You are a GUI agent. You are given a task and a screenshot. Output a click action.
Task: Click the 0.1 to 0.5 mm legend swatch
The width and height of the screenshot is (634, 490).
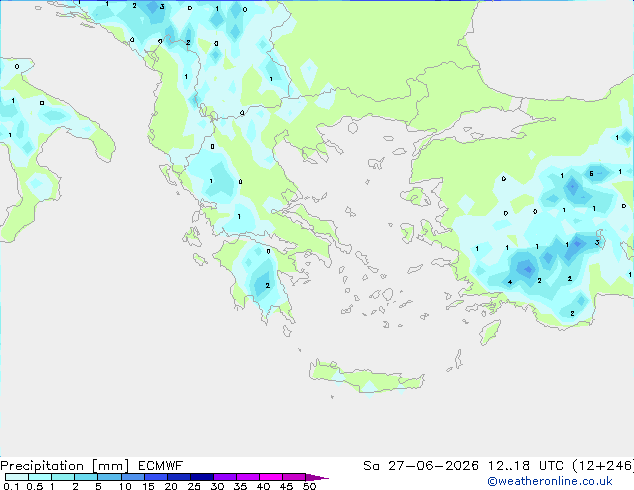pyautogui.click(x=17, y=477)
